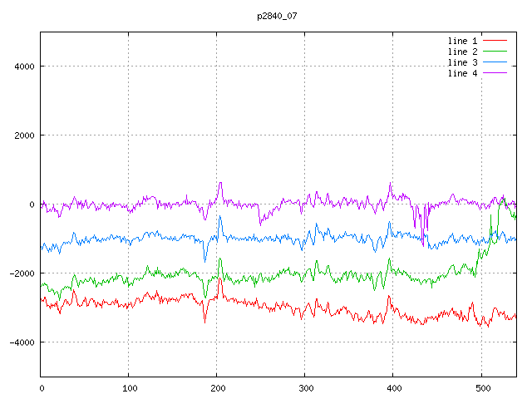Click the red line 1 legend sample

point(495,40)
